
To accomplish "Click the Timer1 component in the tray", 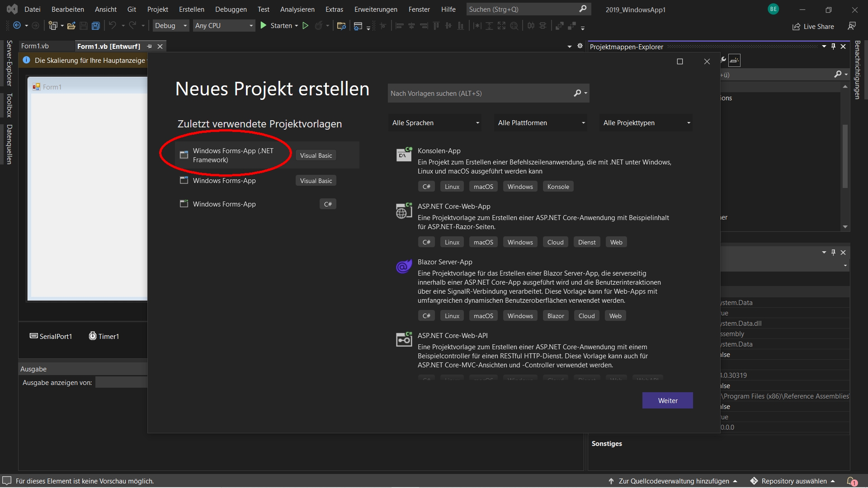I will 104,336.
